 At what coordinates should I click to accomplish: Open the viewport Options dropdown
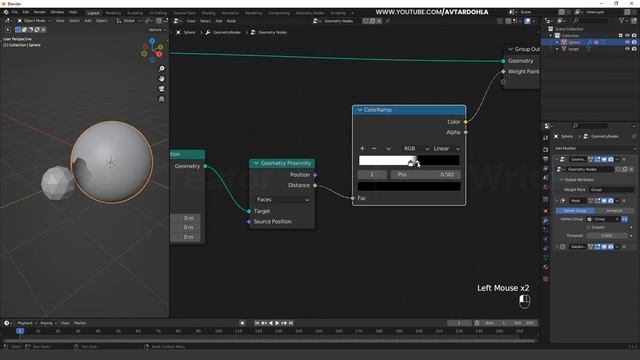point(157,30)
